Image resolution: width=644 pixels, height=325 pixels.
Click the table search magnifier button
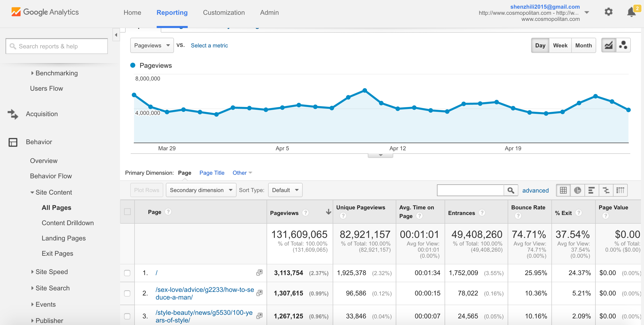click(x=511, y=190)
